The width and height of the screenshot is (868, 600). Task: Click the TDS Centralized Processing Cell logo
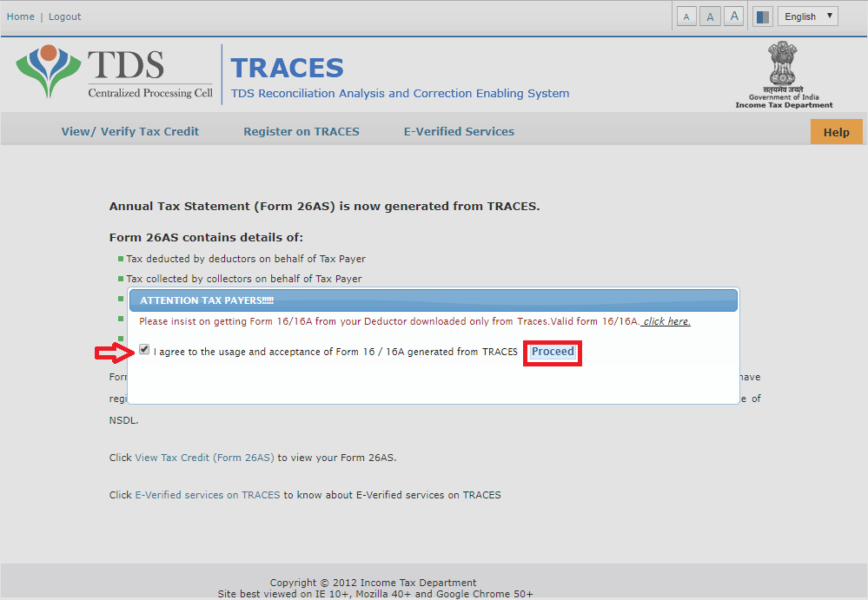point(115,74)
